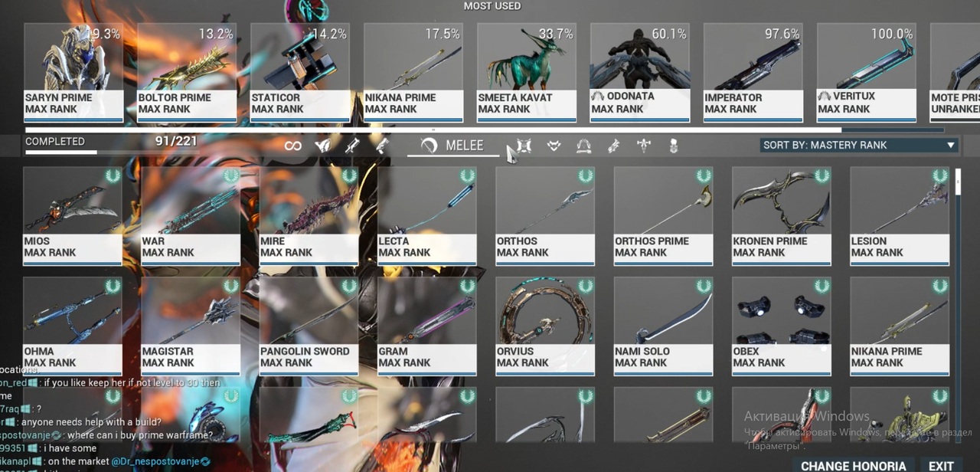
Task: Select the Melee sword-swing icon
Action: 430,146
